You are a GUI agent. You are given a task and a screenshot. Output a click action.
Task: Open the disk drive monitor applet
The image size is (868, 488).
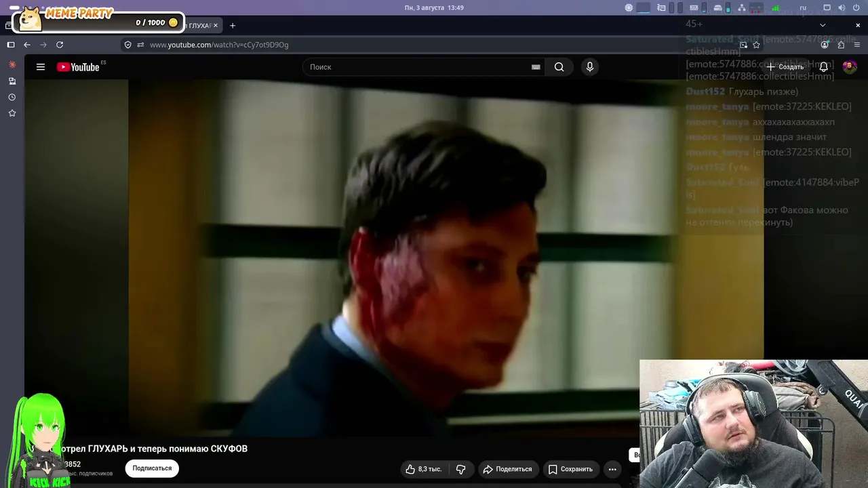[x=717, y=8]
